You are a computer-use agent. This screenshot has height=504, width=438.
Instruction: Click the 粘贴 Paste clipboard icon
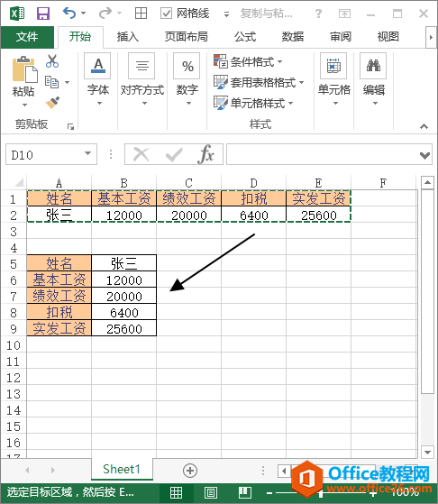(25, 69)
